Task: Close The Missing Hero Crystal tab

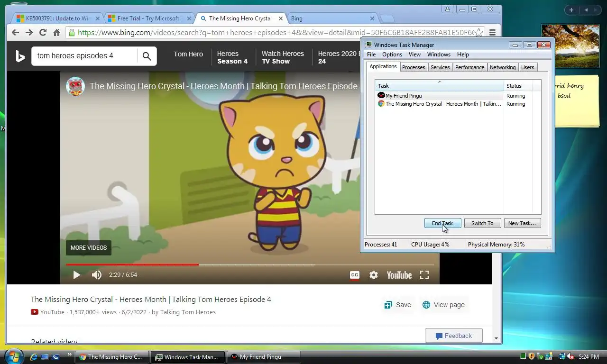Action: [280, 18]
